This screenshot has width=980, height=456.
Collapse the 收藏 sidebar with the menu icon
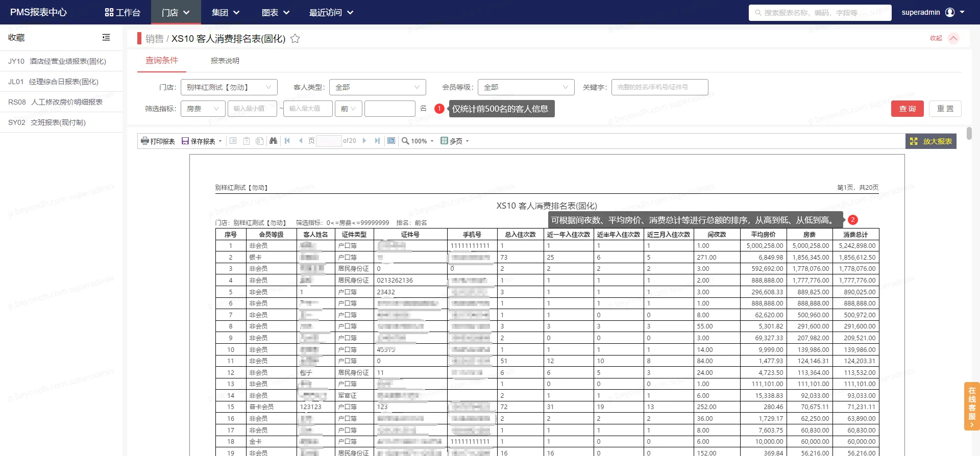[106, 37]
